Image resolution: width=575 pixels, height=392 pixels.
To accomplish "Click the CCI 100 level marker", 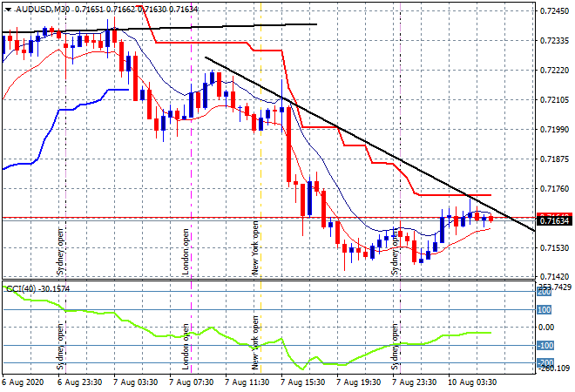I will [545, 309].
